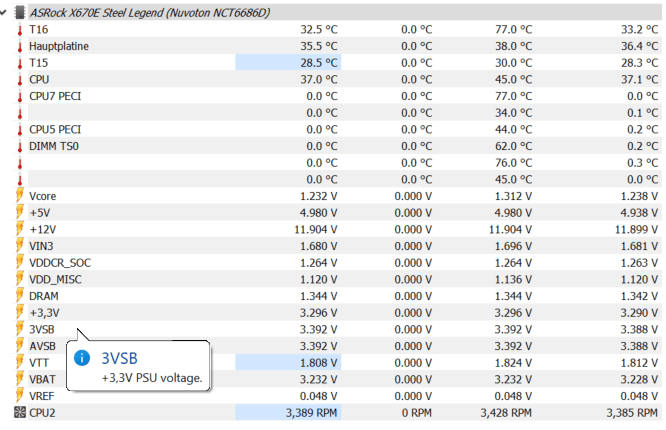Select the DIMM TS0 temperature row
The image size is (666, 430).
[337, 146]
